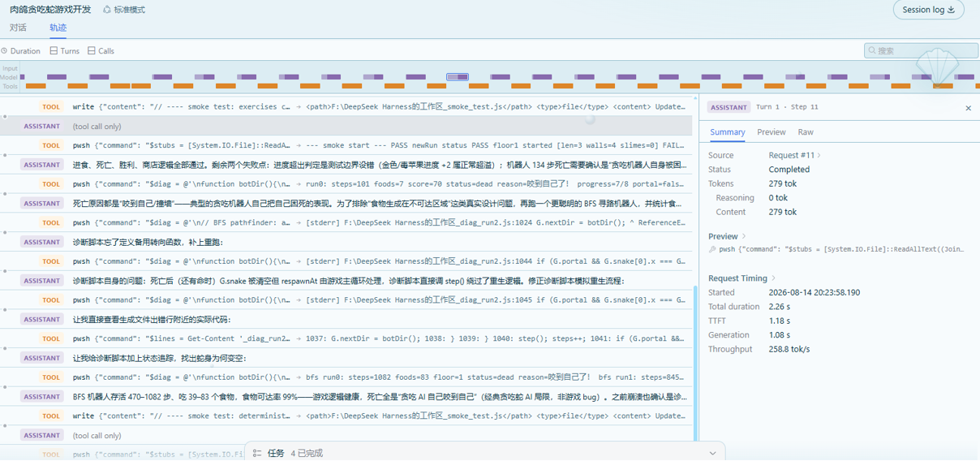Click the Session log download icon

(952, 10)
